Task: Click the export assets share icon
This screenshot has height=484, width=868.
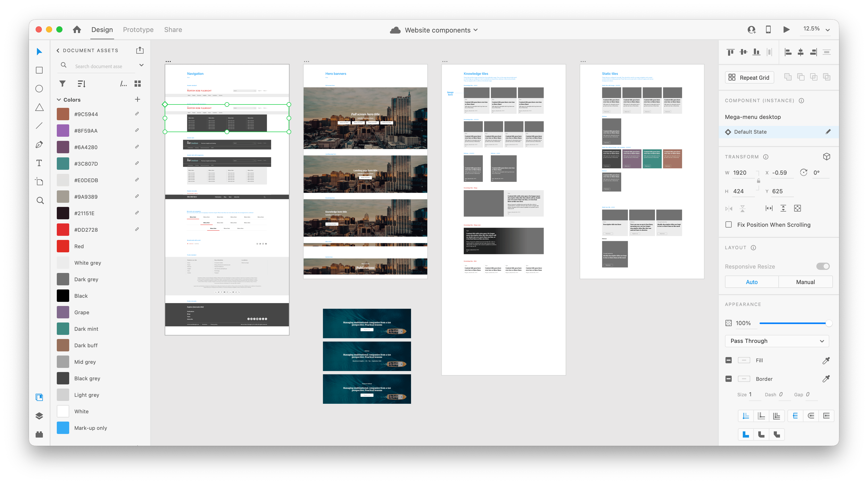Action: click(x=140, y=50)
